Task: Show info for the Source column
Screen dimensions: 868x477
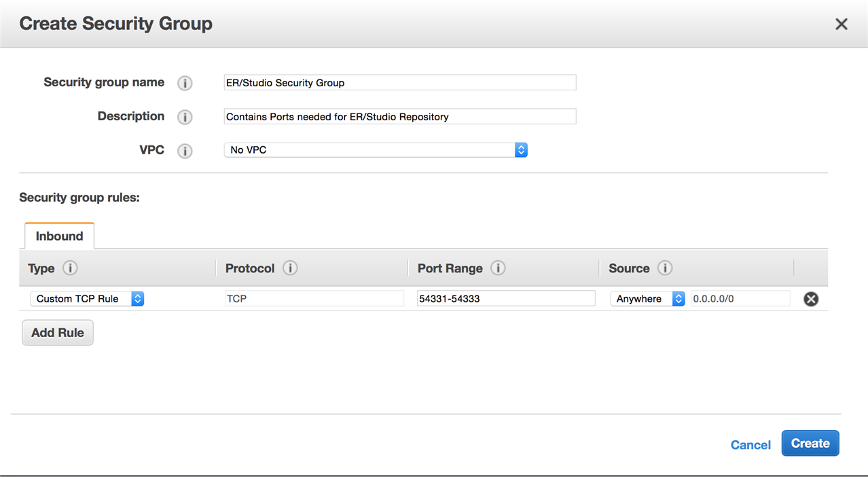Action: coord(665,268)
